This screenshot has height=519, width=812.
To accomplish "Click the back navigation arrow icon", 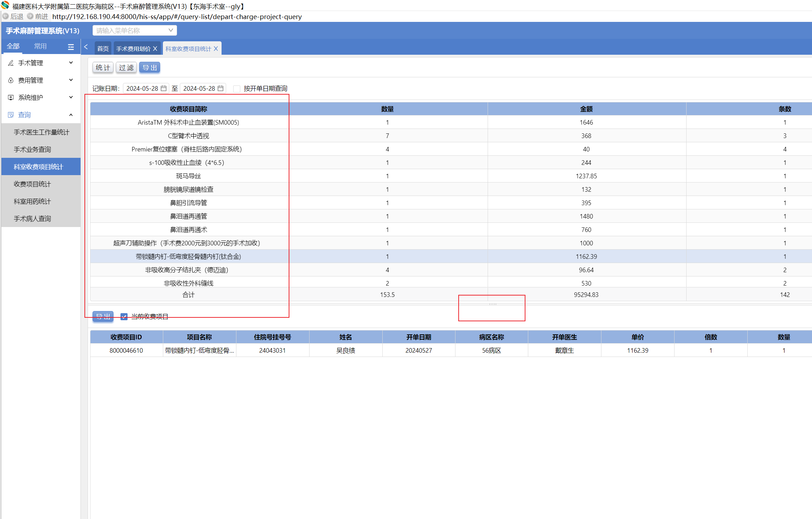I will 6,16.
